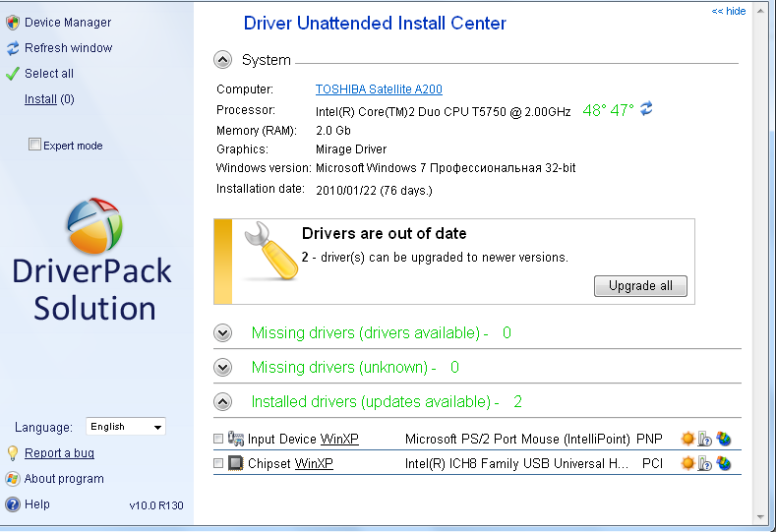Click the Upgrade all button
This screenshot has height=532, width=776.
(x=640, y=286)
